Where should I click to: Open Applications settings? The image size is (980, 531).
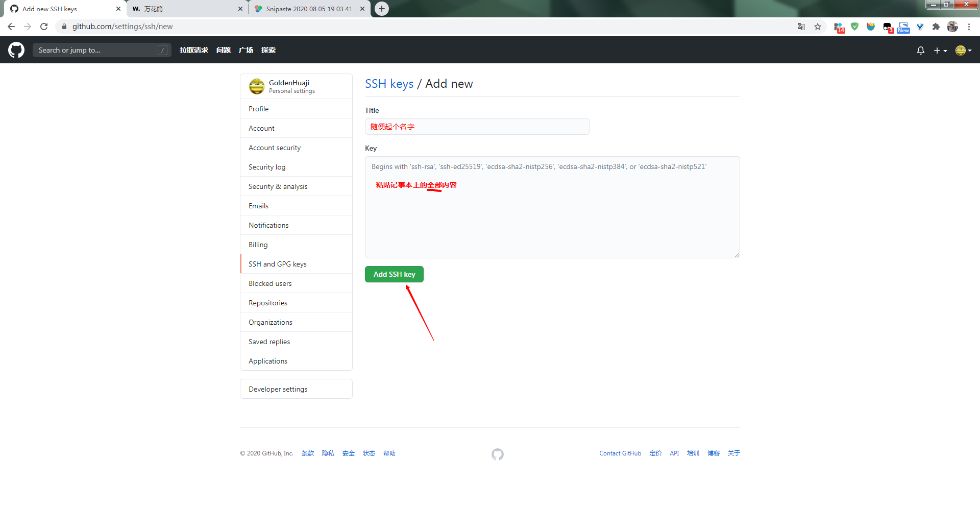point(296,361)
